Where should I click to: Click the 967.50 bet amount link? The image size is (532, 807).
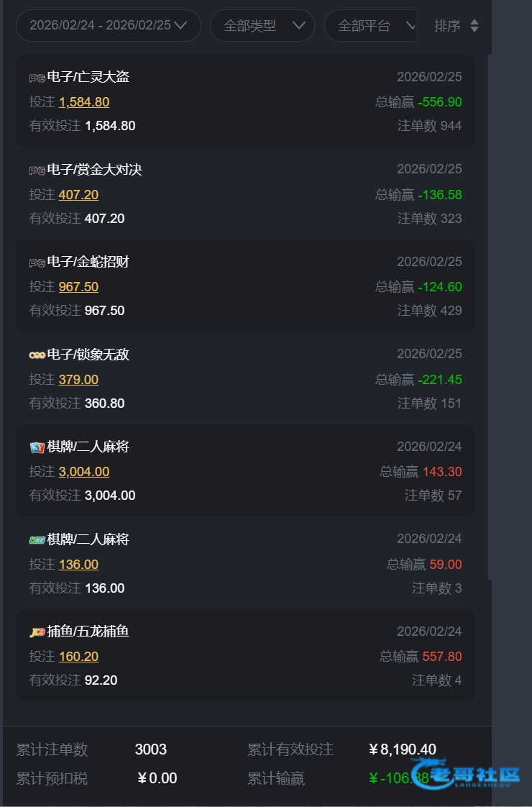[x=78, y=287]
